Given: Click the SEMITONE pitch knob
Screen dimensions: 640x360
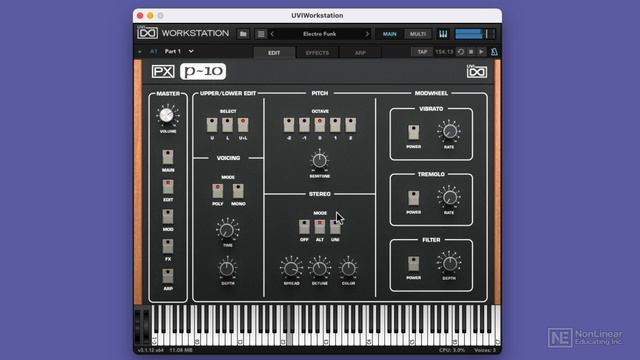Looking at the screenshot, I should click(x=320, y=161).
